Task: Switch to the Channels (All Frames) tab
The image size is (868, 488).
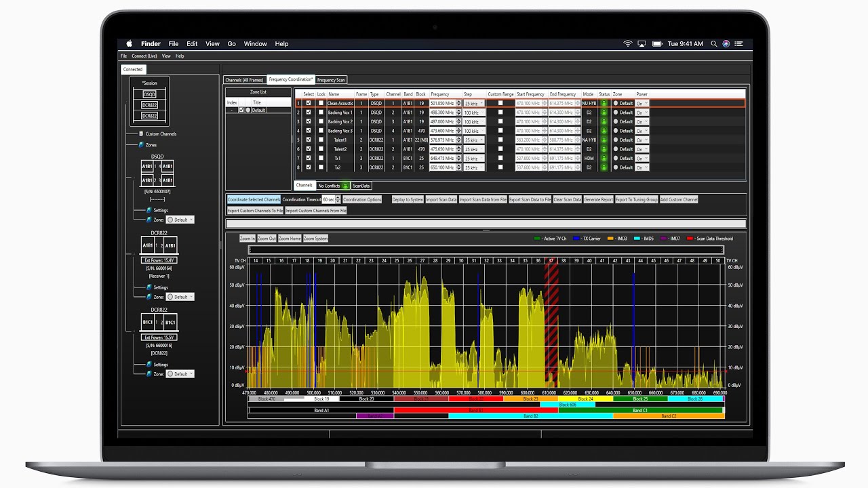Action: (x=244, y=80)
